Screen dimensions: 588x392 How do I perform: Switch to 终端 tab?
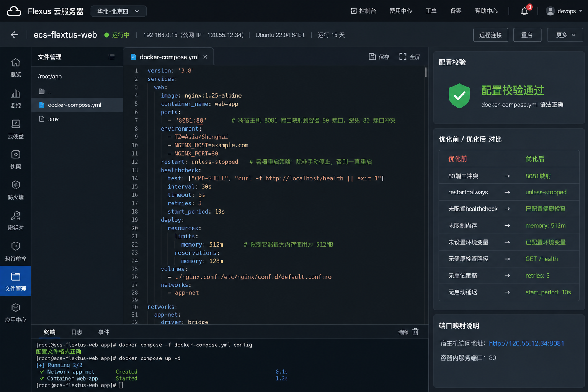click(x=49, y=332)
